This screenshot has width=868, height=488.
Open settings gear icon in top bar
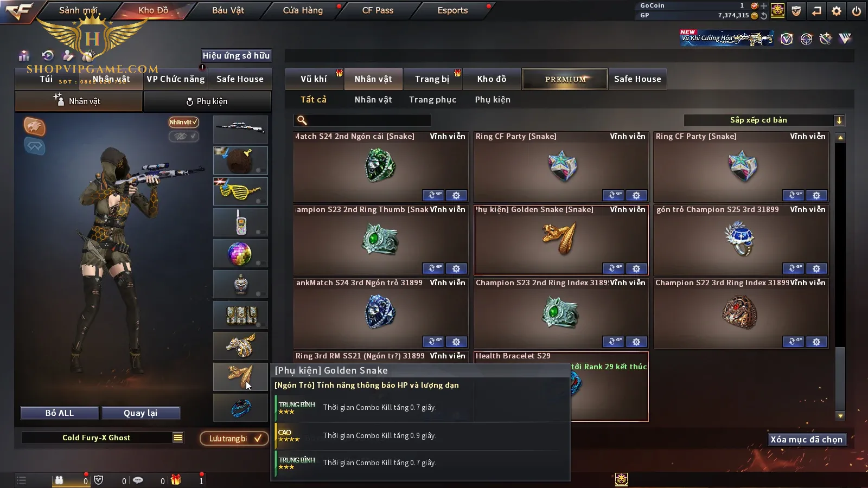[x=837, y=10]
